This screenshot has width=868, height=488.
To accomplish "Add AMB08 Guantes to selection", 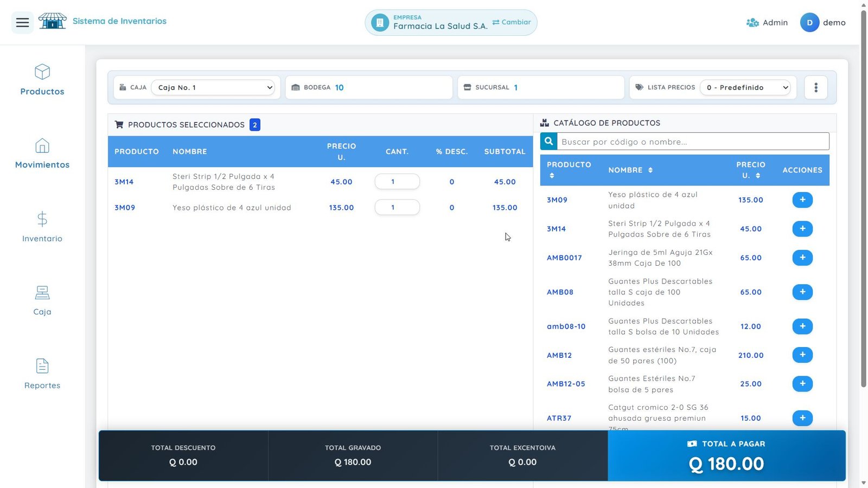I will coord(802,292).
